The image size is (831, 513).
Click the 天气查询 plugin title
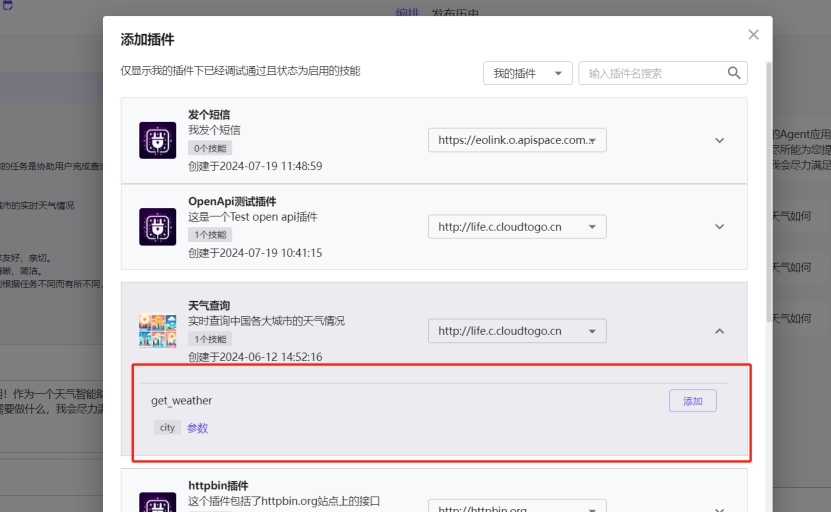[209, 305]
